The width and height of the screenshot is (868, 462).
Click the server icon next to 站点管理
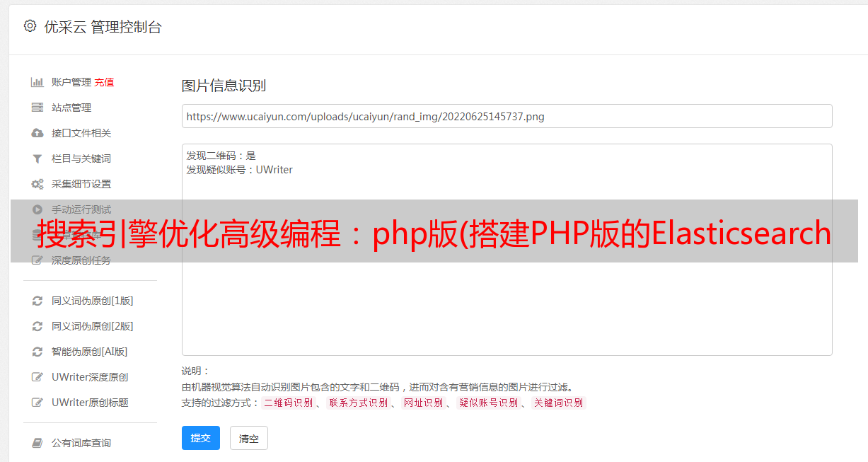[x=37, y=108]
